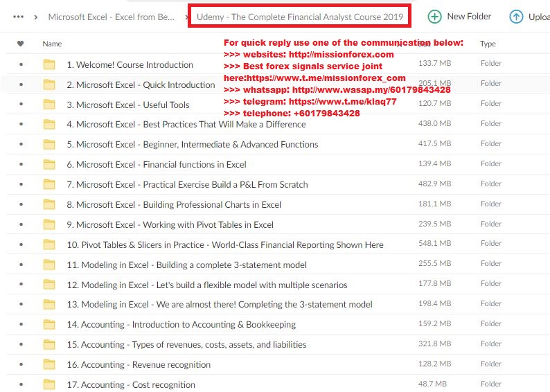550x392 pixels.
Task: Click the 177.8 MB size cell
Action: [x=434, y=283]
